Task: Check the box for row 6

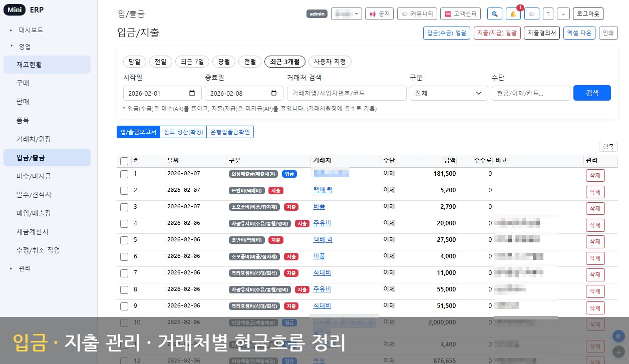Action: (125, 257)
